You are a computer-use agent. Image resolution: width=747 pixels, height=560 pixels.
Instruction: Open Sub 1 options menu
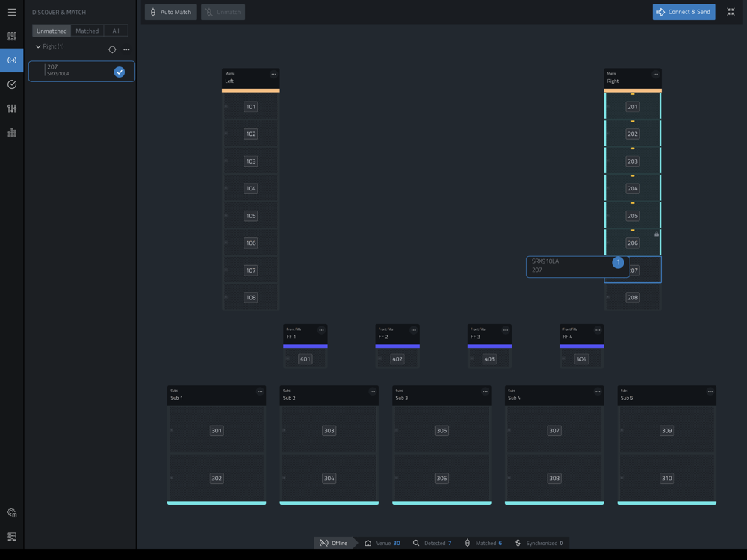[x=260, y=391]
